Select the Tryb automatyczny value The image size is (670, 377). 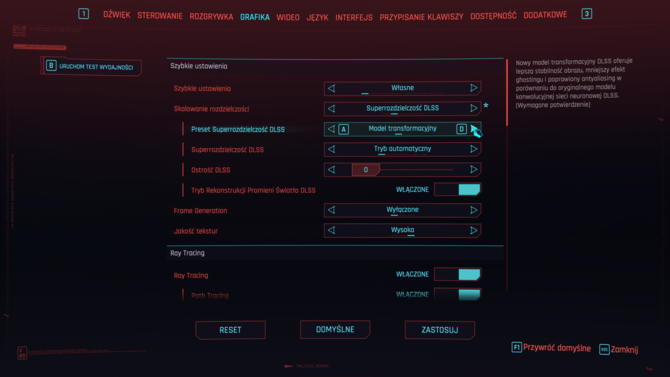(403, 149)
